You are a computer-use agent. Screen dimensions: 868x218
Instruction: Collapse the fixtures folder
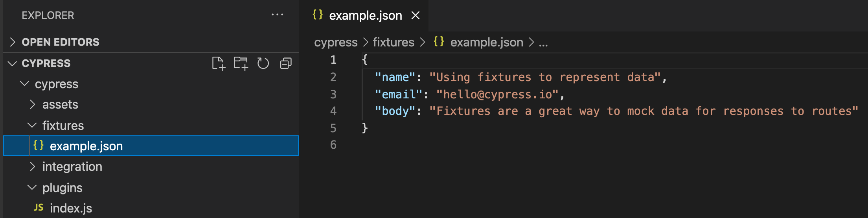32,126
